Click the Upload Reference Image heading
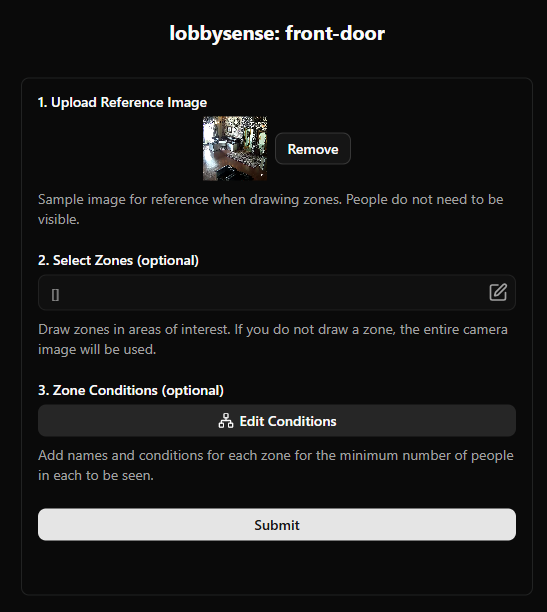Screen dimensions: 547x612 [x=122, y=102]
